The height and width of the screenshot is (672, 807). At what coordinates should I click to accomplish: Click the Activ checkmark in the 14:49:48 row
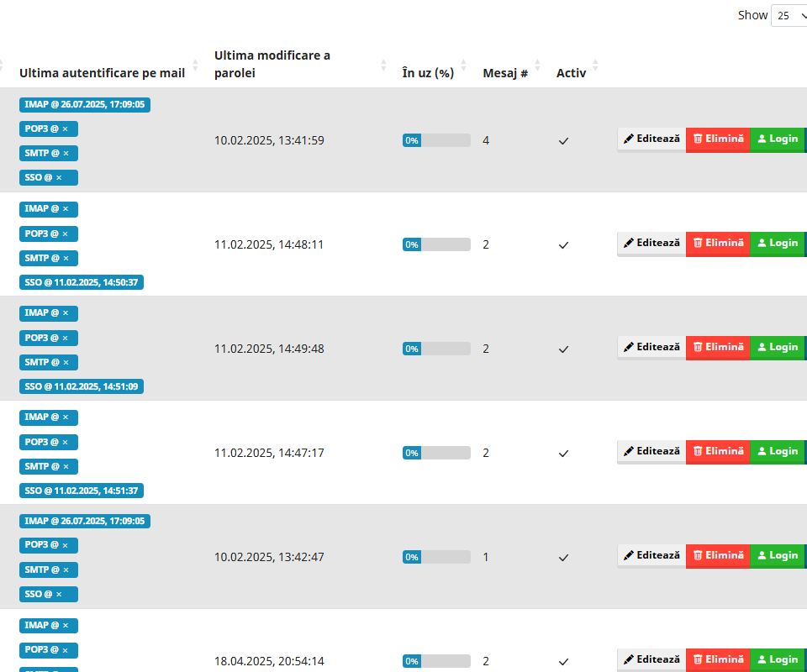tap(563, 349)
